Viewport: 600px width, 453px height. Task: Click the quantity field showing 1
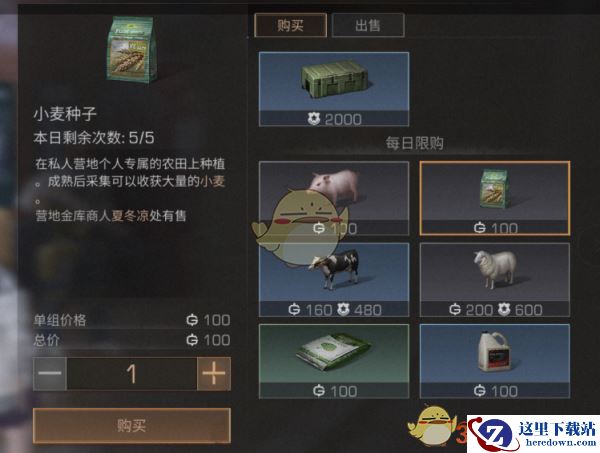pyautogui.click(x=132, y=373)
